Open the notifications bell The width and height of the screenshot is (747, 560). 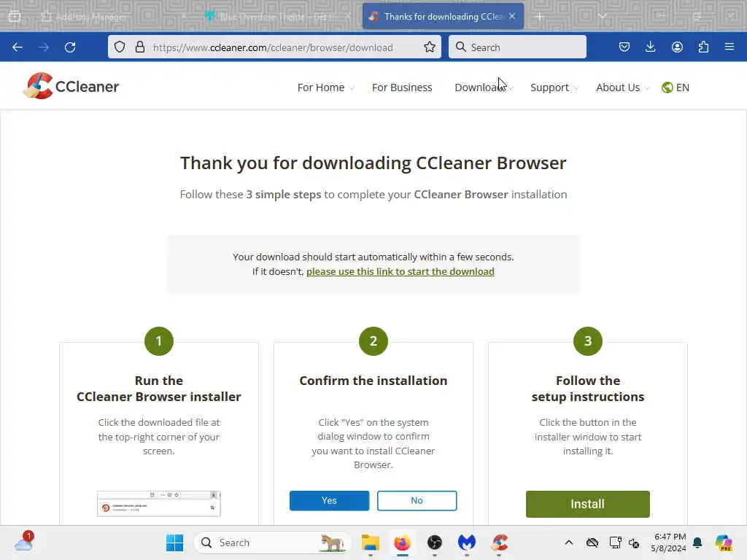(697, 542)
